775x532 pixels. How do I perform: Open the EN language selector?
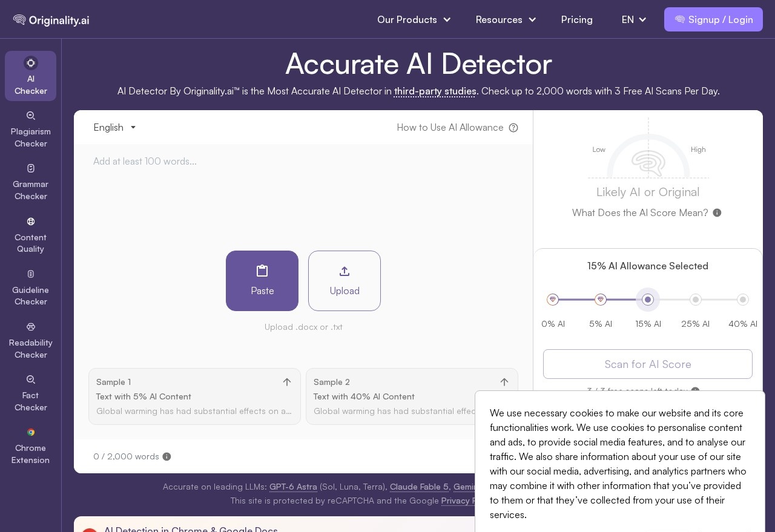point(634,20)
